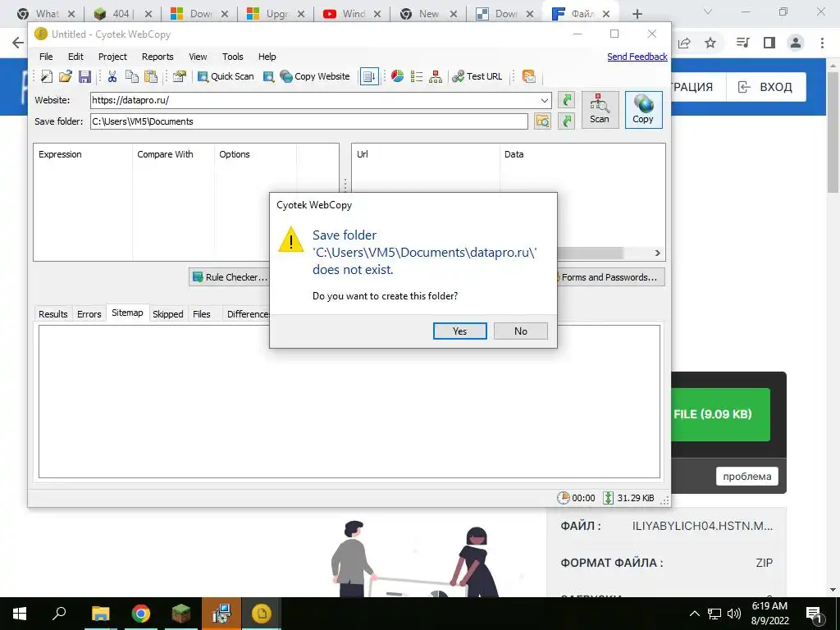Open Chrome from the taskbar
This screenshot has height=630, width=840.
(x=141, y=614)
